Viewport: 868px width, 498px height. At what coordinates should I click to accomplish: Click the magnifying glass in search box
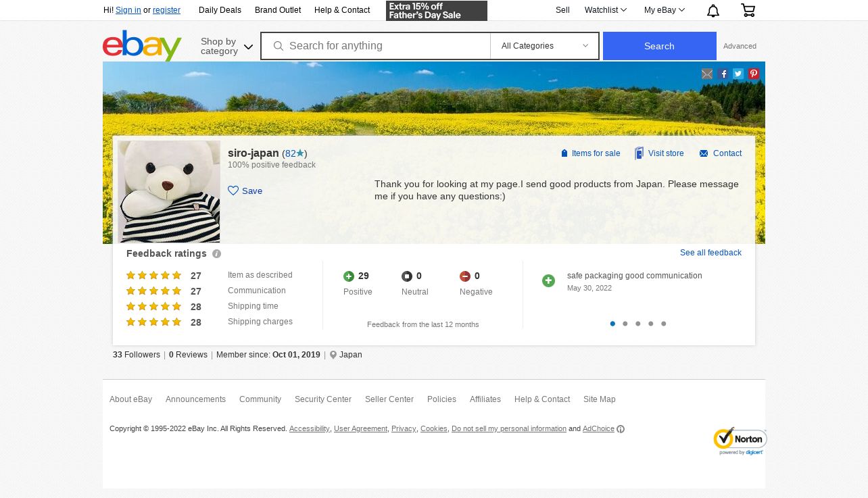pos(278,46)
